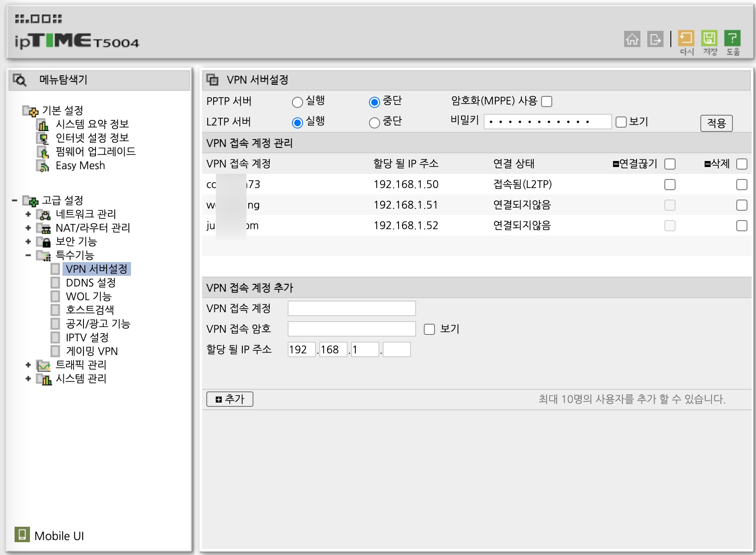756x555 pixels.
Task: Click the 적용 apply button
Action: point(717,123)
